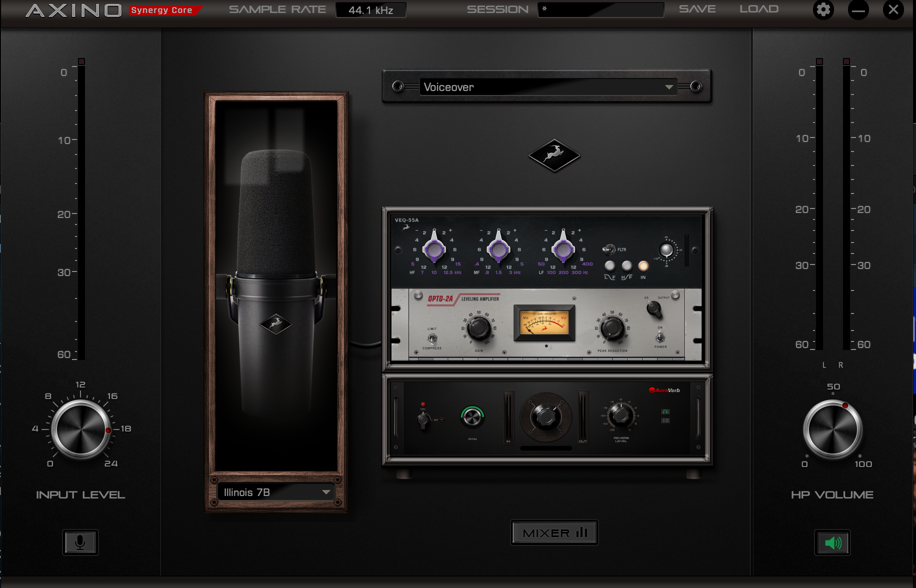Click the AuraVerb Pan knob
The image size is (916, 588).
coord(472,416)
